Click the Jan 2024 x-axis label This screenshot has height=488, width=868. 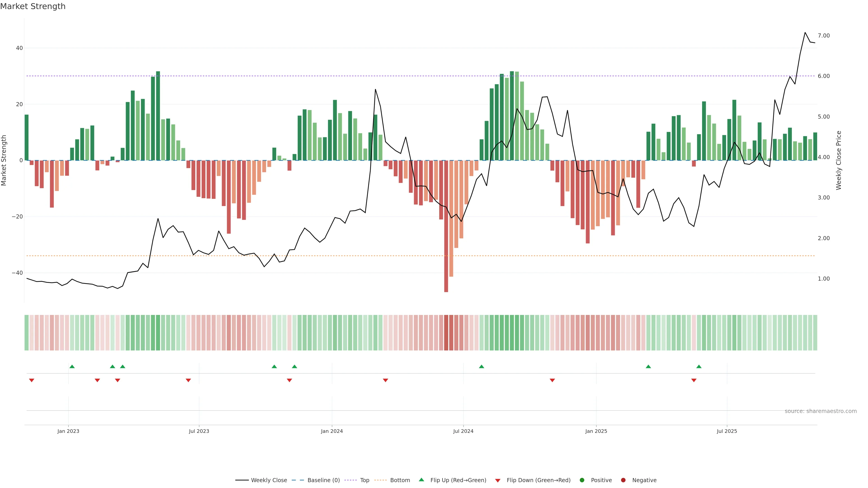pos(332,431)
